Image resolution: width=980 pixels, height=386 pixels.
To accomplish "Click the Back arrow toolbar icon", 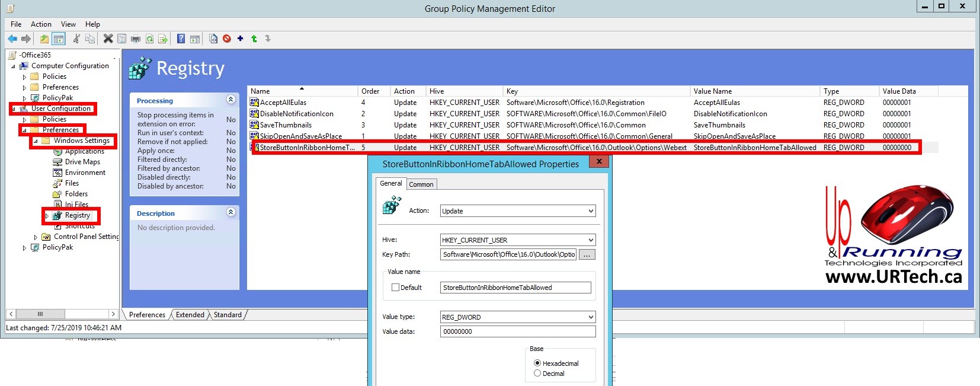I will 12,39.
